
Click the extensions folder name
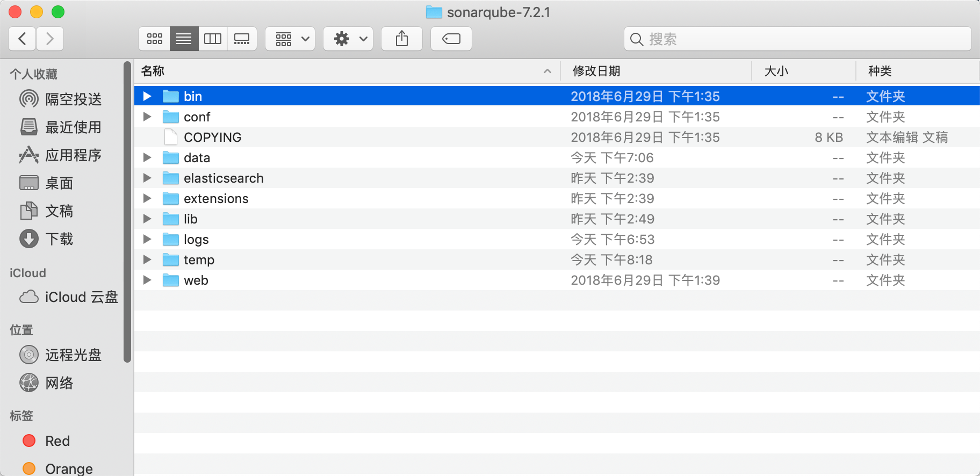click(216, 198)
